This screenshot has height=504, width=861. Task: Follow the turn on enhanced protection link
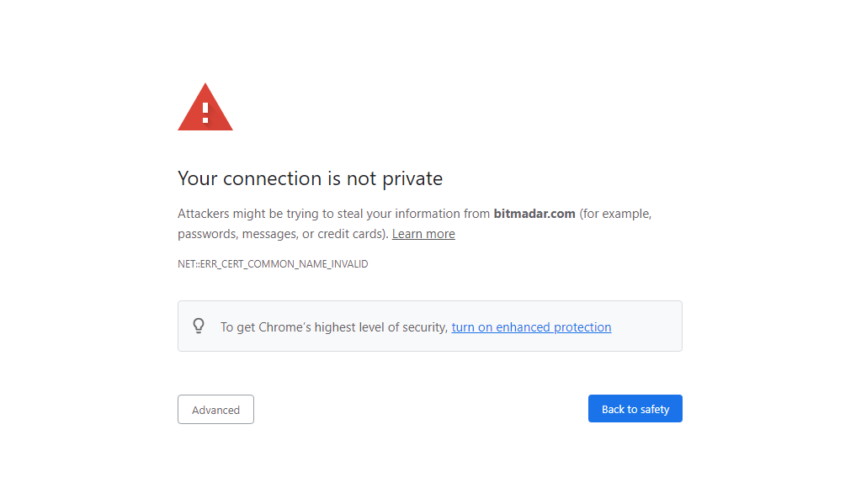(x=531, y=327)
